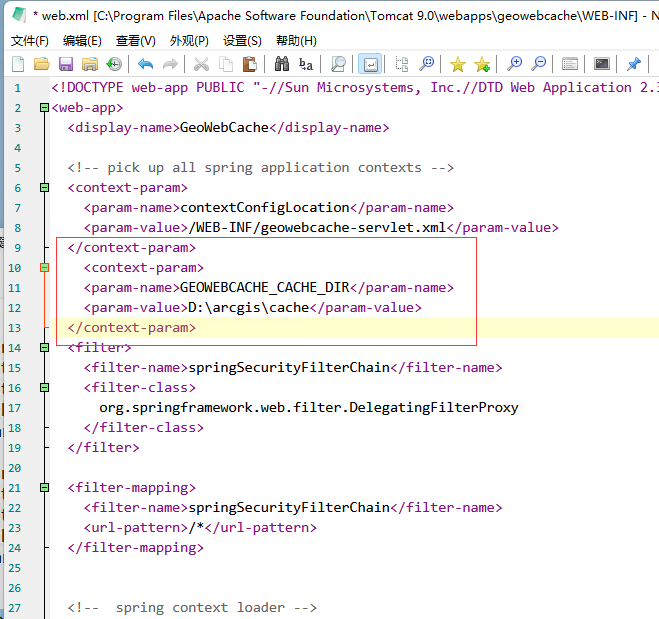Click the paste clipboard icon
659x619 pixels.
pos(250,64)
